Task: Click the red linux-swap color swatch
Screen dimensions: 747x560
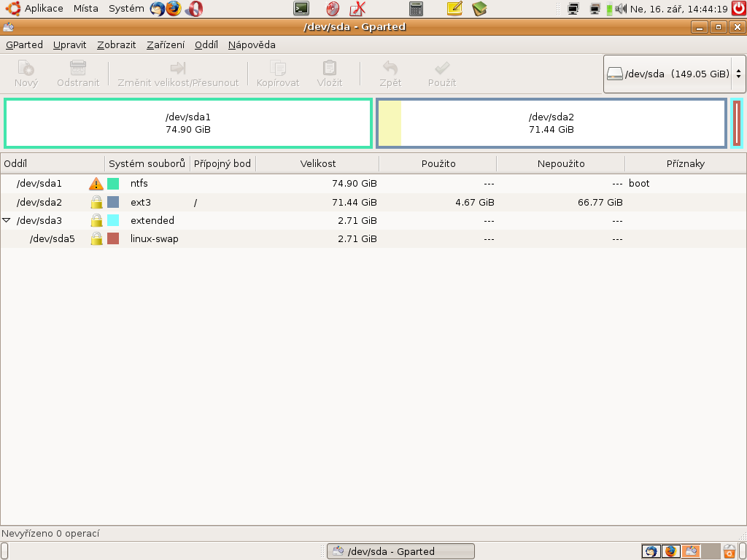Action: [x=113, y=238]
